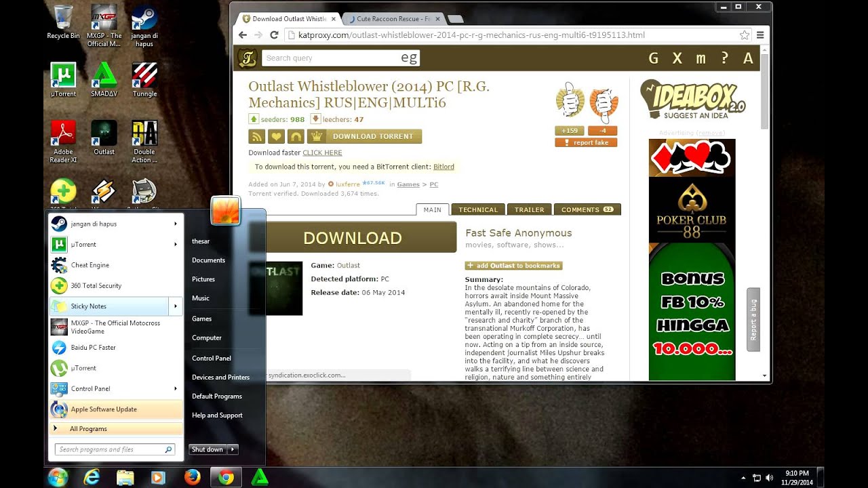Image resolution: width=868 pixels, height=488 pixels.
Task: Open Internet Explorer from the taskbar
Action: point(92,477)
